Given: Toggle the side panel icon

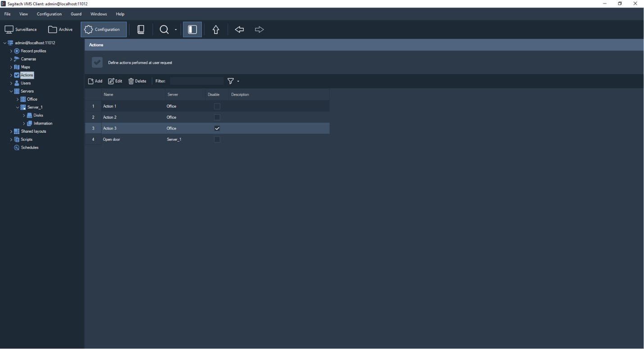Looking at the screenshot, I should click(192, 30).
